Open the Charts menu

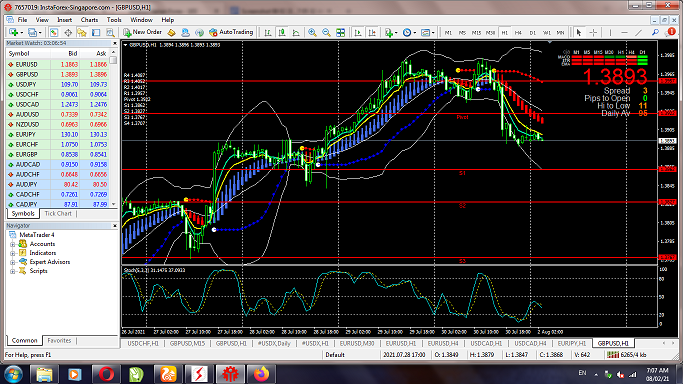click(x=89, y=20)
